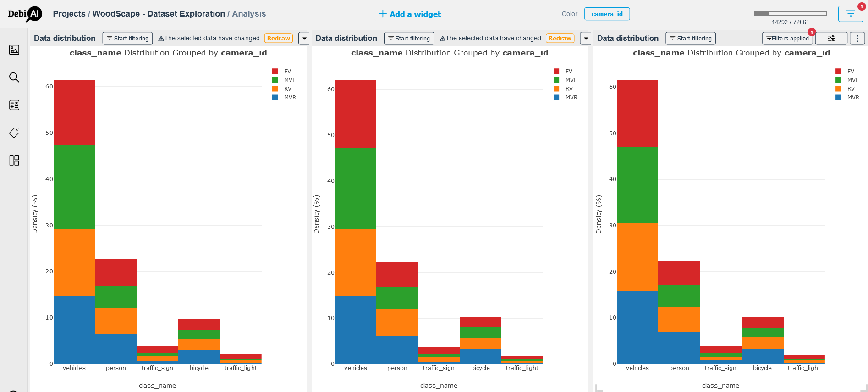868x392 pixels.
Task: Click blue MVR segment of vehicles, second chart
Action: [x=356, y=330]
